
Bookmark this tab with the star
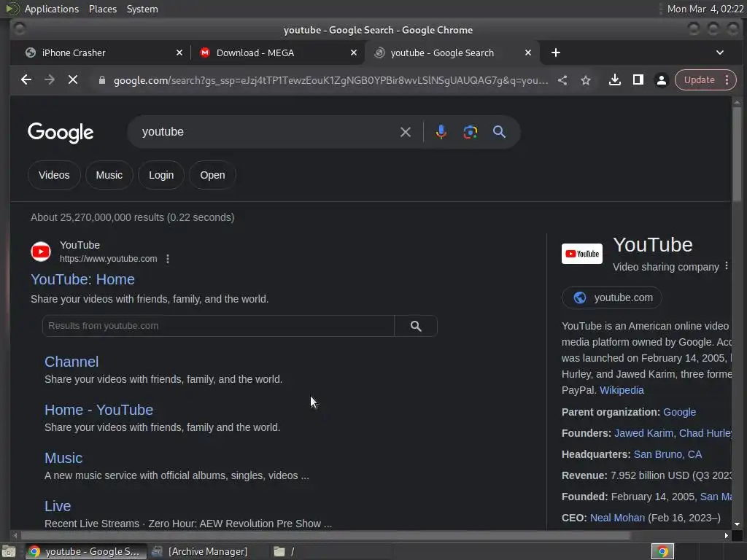click(586, 80)
